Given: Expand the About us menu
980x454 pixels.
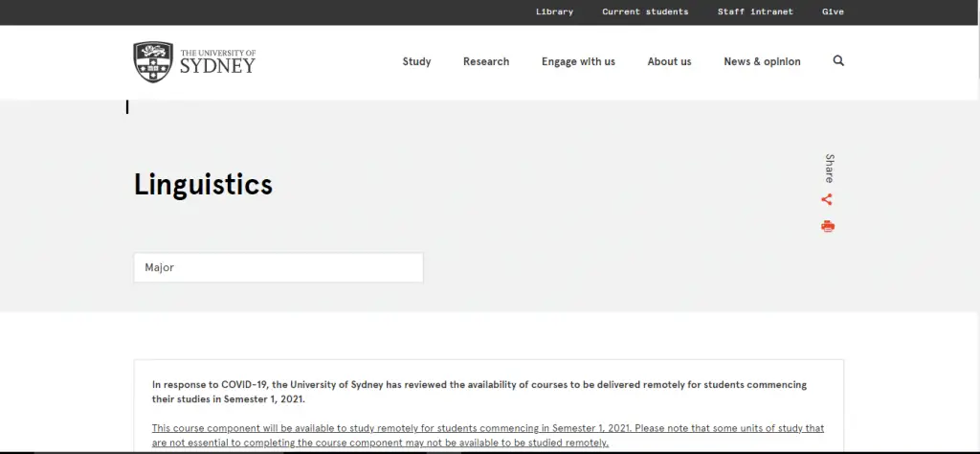Looking at the screenshot, I should coord(669,61).
